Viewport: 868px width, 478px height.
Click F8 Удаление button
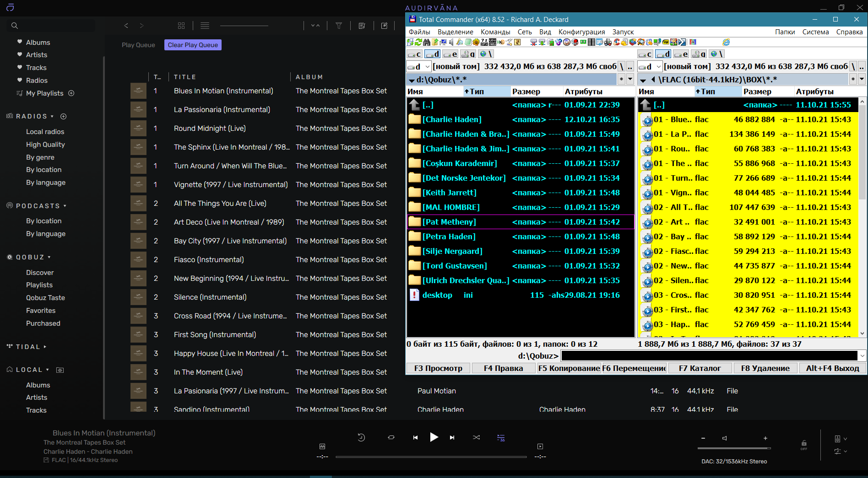(x=765, y=368)
